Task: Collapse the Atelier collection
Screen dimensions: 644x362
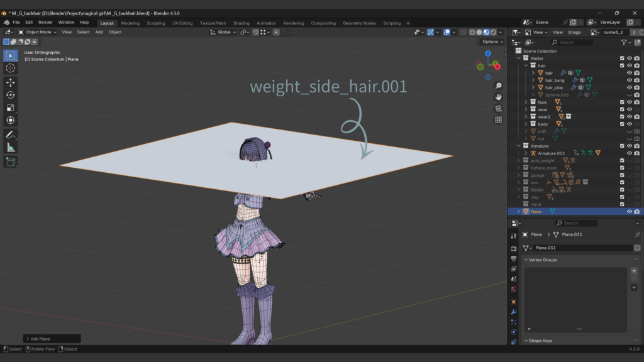Action: (x=518, y=58)
